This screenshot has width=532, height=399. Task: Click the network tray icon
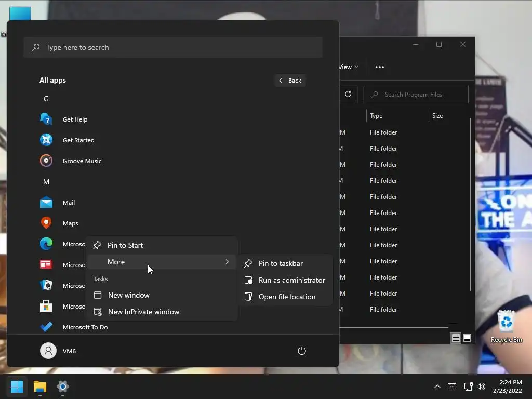(468, 387)
